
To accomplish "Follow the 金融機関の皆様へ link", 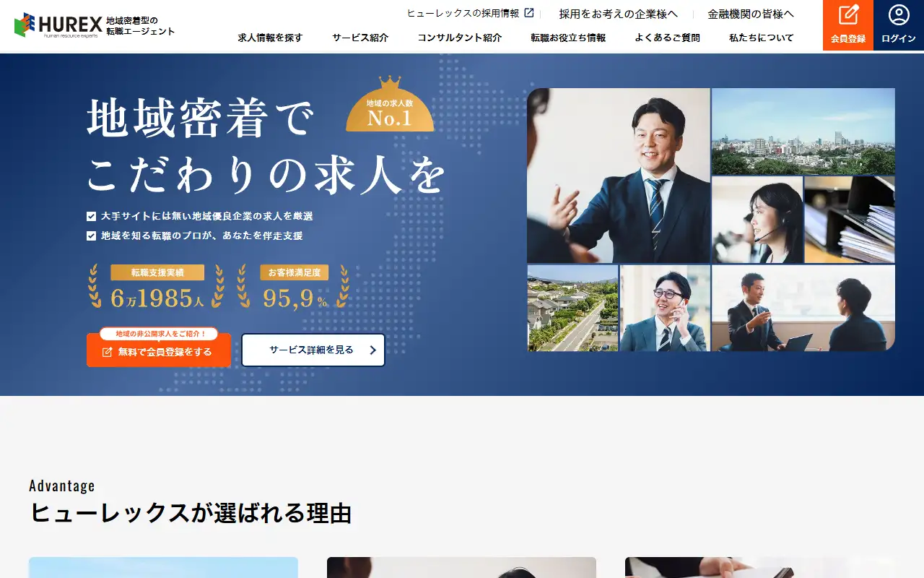I will tap(751, 14).
